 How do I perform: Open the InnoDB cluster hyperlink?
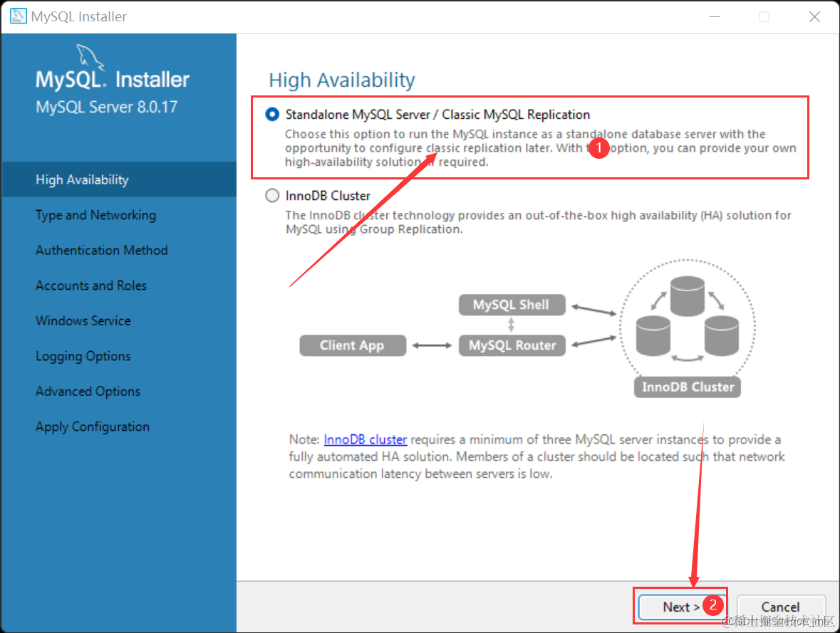[x=365, y=439]
